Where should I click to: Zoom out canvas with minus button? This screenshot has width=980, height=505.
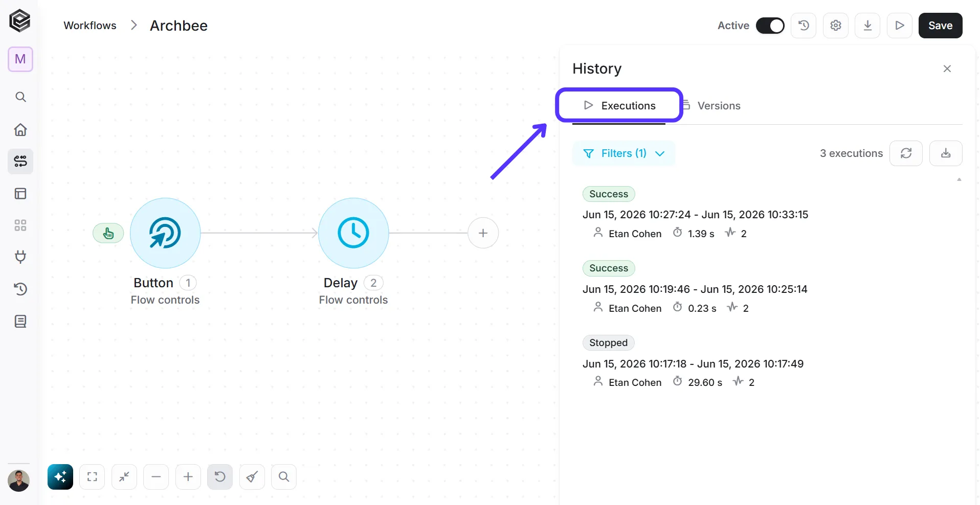click(156, 477)
